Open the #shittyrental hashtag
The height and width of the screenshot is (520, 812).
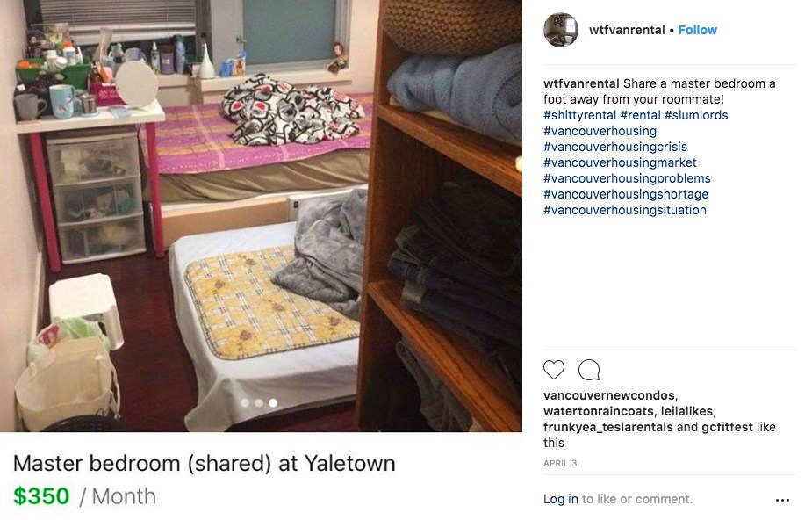tap(579, 115)
